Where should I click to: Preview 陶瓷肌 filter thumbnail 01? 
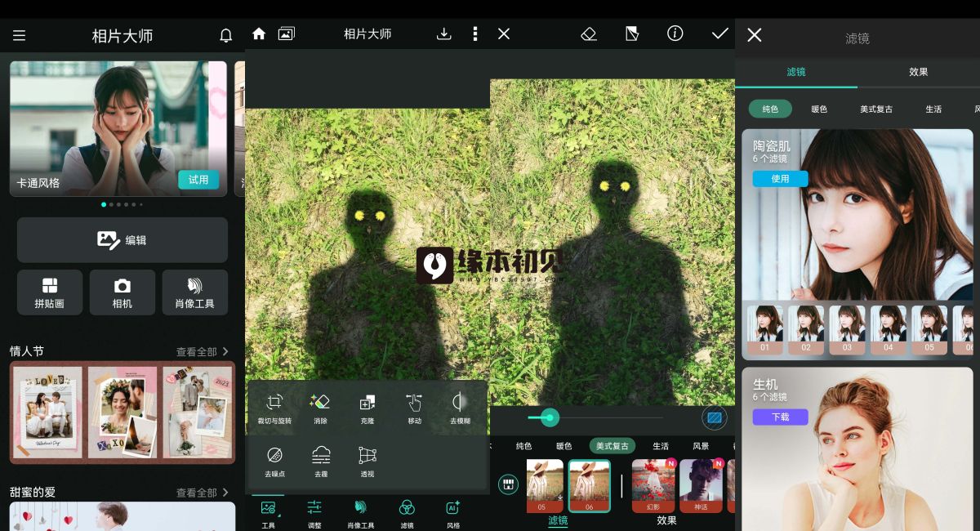765,330
